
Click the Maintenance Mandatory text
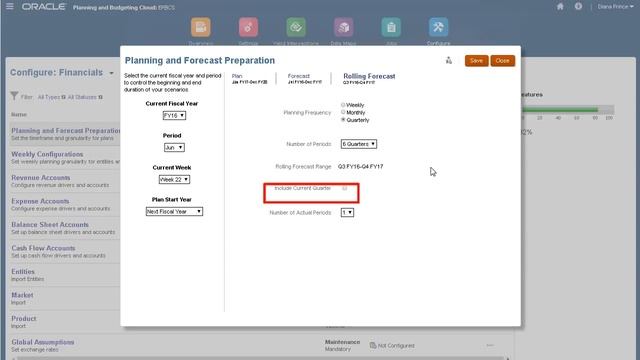pos(342,345)
